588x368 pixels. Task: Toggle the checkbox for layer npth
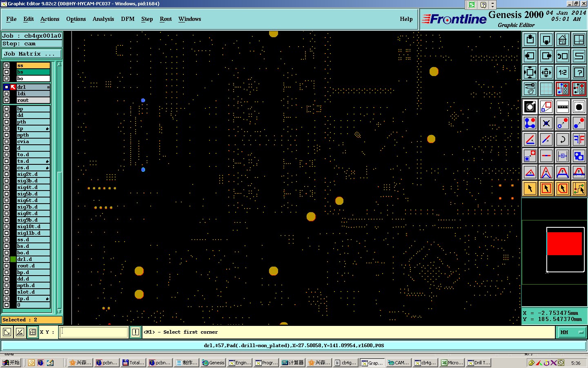coord(7,135)
